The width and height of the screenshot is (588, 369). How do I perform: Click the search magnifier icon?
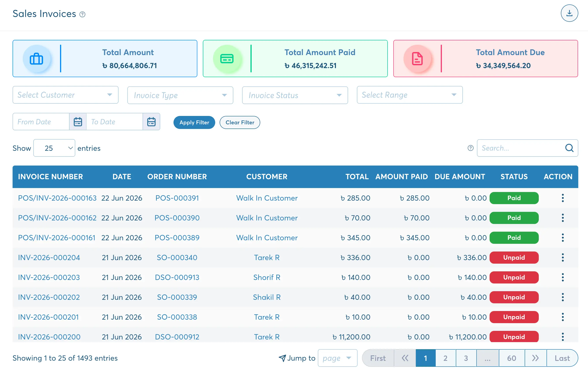pyautogui.click(x=569, y=148)
